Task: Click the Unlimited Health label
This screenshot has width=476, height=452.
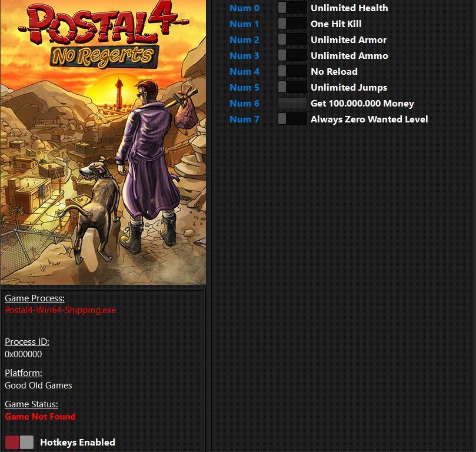Action: coord(349,8)
